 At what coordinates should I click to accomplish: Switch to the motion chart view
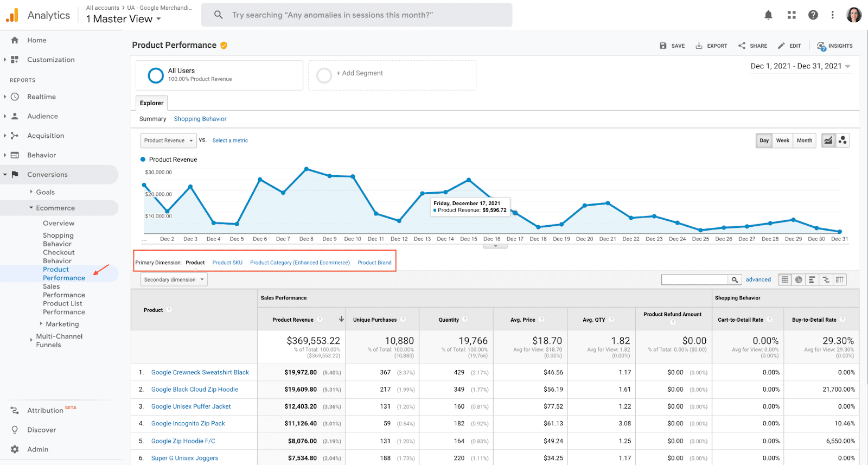point(843,141)
